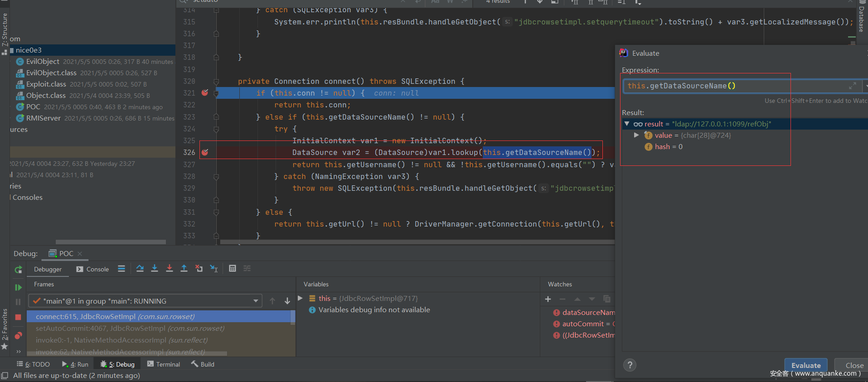Click the help question mark button

click(630, 365)
